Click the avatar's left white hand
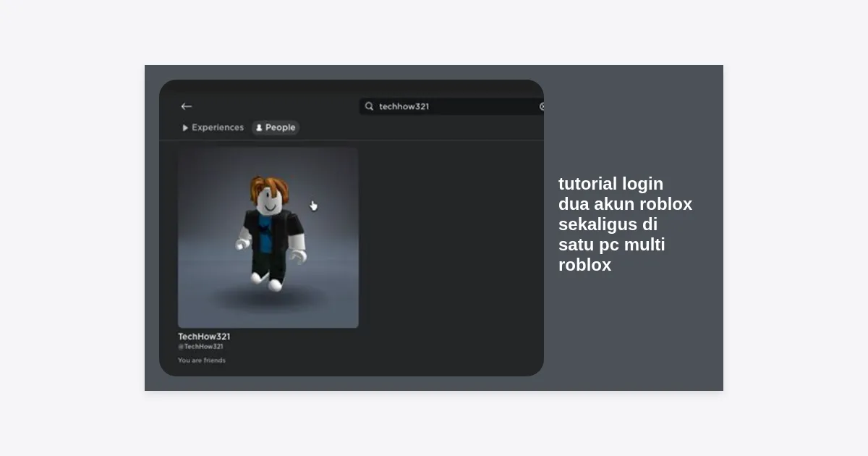Viewport: 868px width, 456px height. point(243,243)
